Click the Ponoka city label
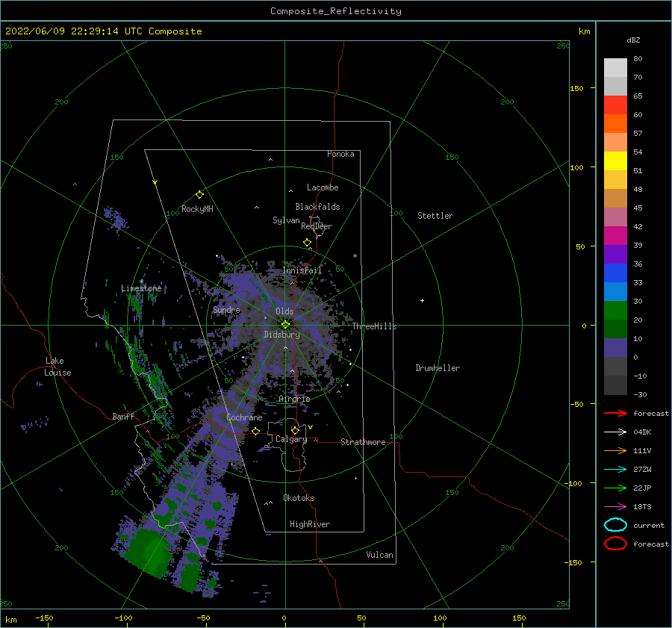This screenshot has height=628, width=672. point(340,154)
